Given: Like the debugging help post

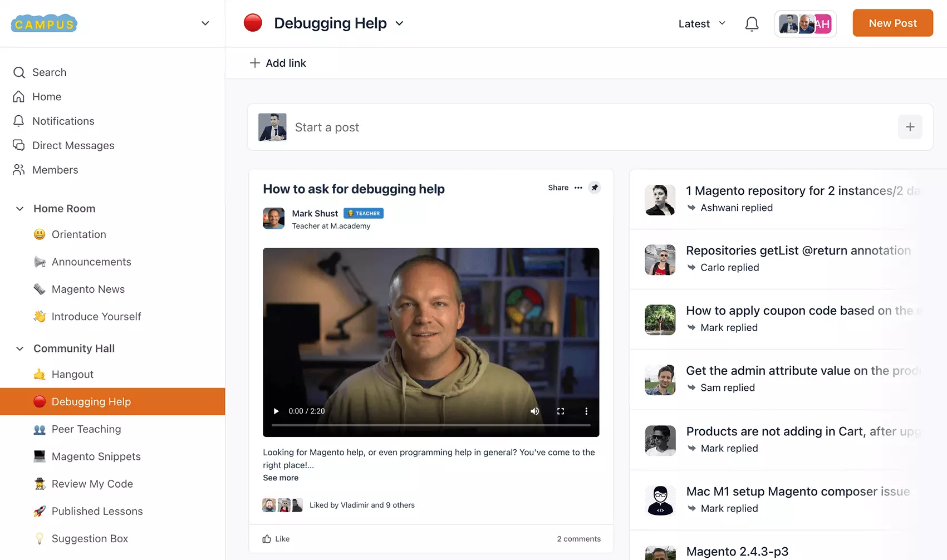Looking at the screenshot, I should (276, 539).
